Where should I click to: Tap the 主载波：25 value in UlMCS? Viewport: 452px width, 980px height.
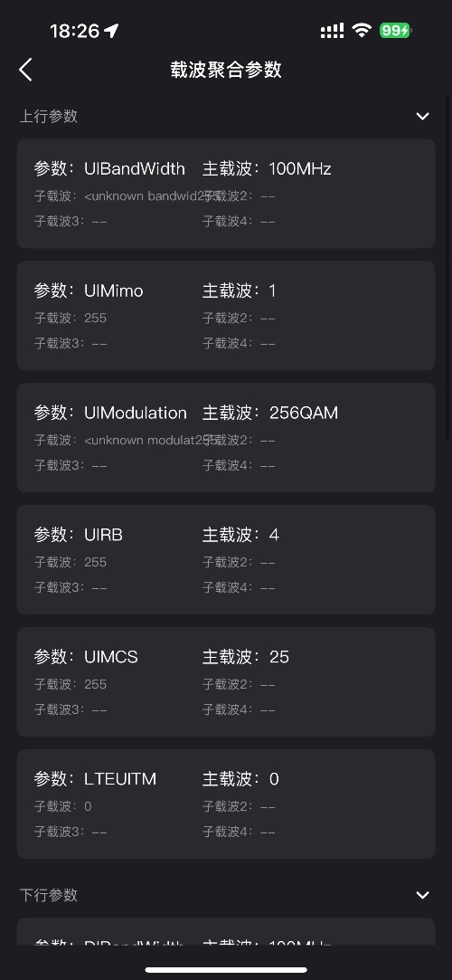pos(245,657)
